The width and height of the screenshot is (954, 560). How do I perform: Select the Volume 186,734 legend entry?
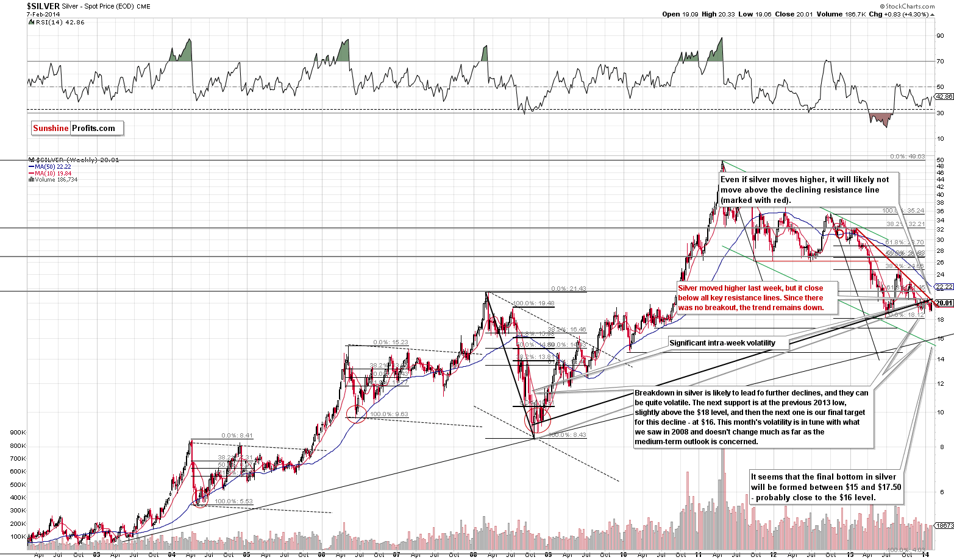(x=54, y=180)
